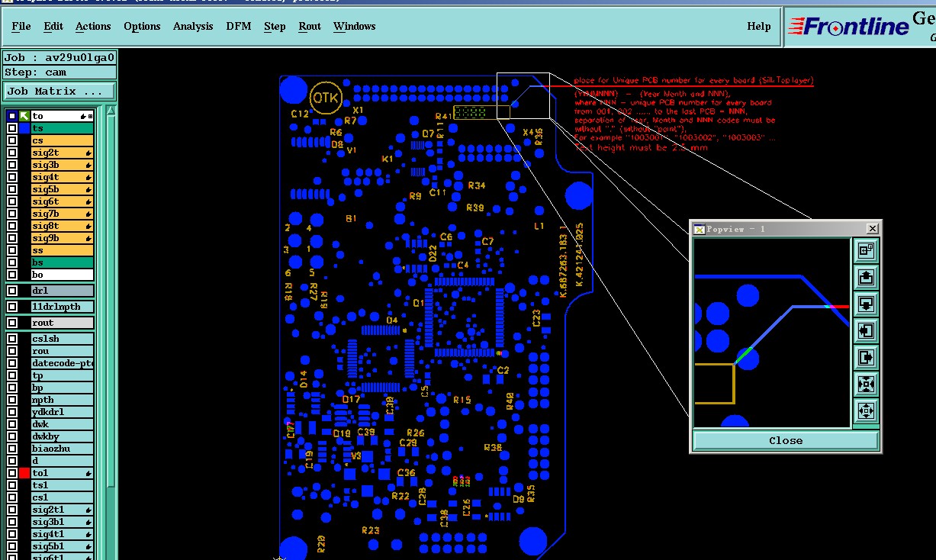Click the pointing-hand icon on layer sig3b1
Image resolution: width=936 pixels, height=560 pixels.
click(x=88, y=522)
